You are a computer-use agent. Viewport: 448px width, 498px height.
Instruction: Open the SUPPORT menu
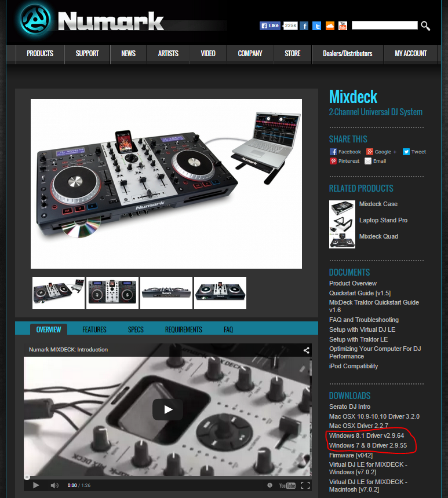(x=87, y=54)
